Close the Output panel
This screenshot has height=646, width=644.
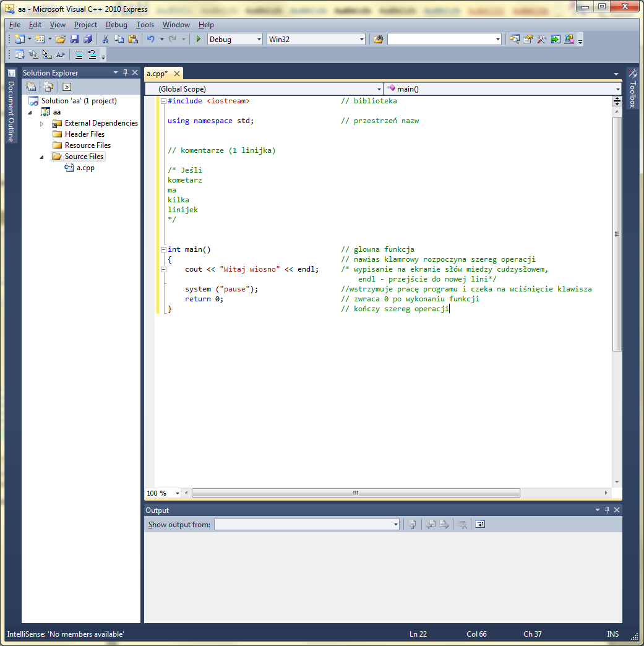click(x=617, y=510)
